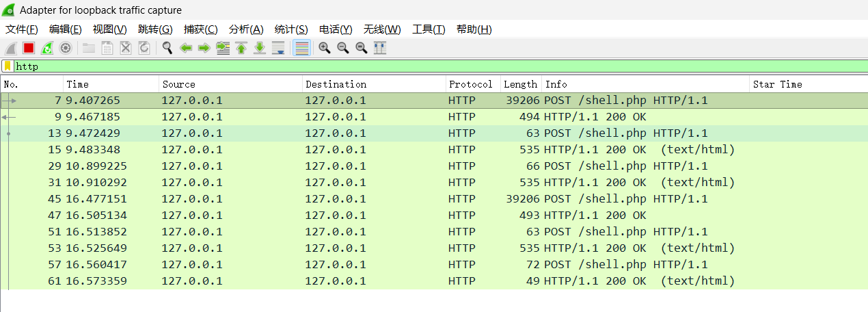Viewport: 868px width, 312px height.
Task: Open the 分析(A) menu
Action: coord(245,29)
